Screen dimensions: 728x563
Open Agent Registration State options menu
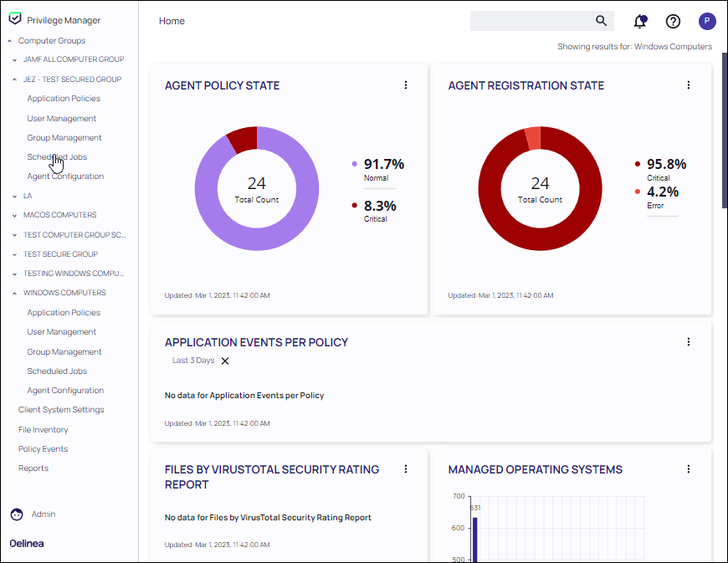[689, 85]
